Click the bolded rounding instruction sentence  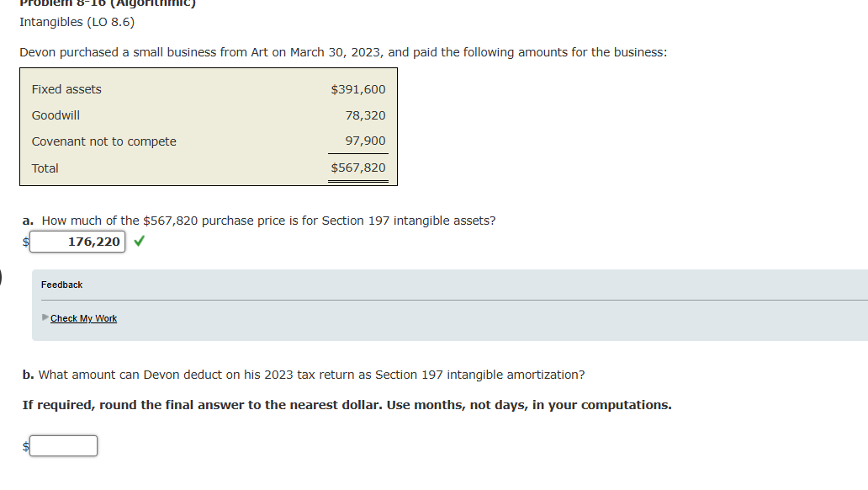coord(347,404)
